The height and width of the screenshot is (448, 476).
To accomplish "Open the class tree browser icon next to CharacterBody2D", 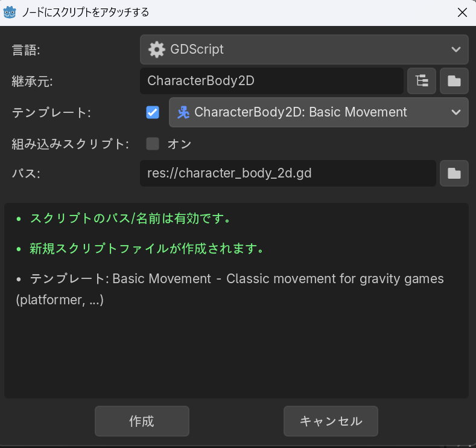I will pos(422,81).
